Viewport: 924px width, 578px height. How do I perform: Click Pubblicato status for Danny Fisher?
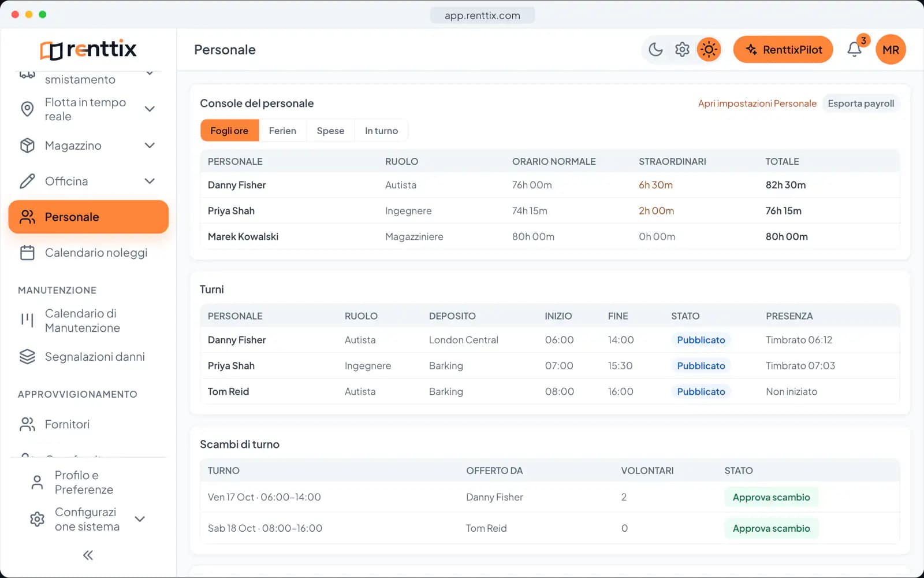click(x=701, y=340)
